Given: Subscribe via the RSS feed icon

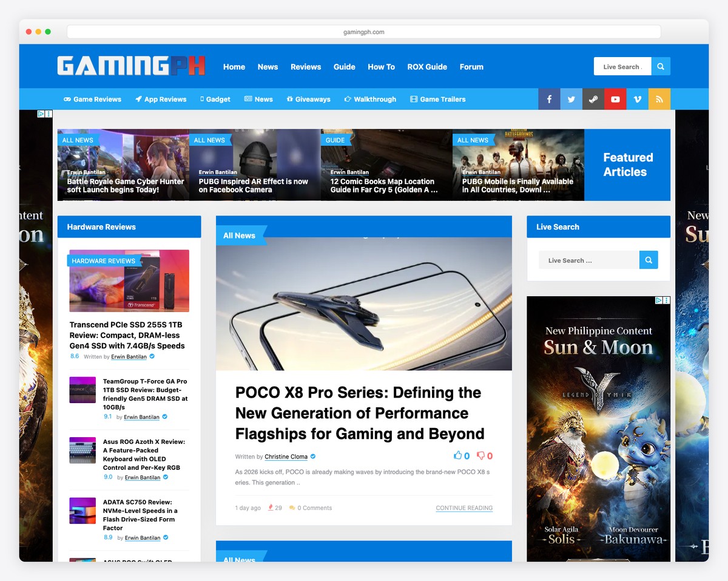Looking at the screenshot, I should click(x=659, y=99).
